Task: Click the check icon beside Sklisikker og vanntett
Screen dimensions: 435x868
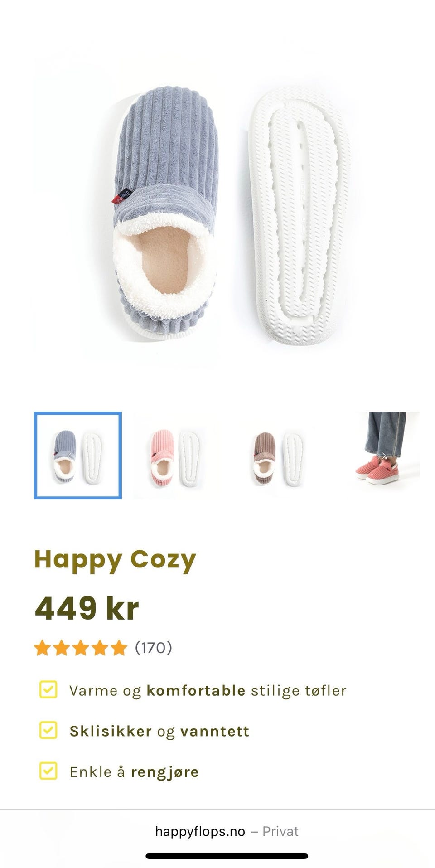Action: pos(48,730)
